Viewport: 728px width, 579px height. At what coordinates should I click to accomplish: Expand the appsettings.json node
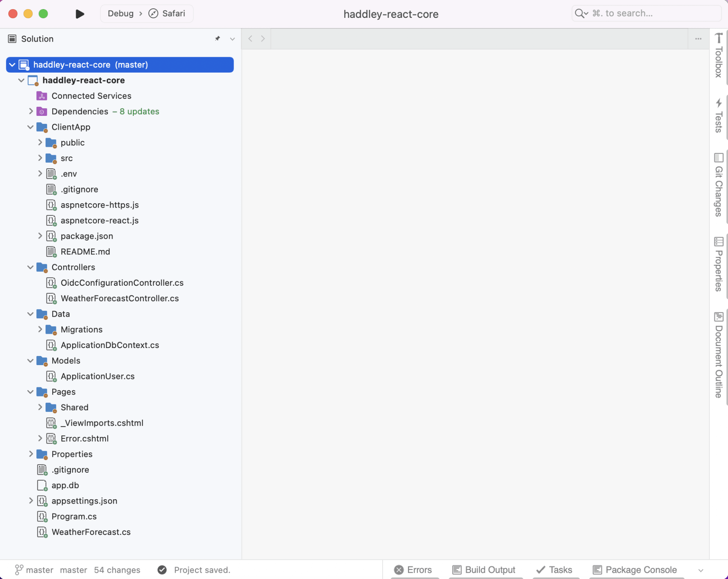coord(31,501)
